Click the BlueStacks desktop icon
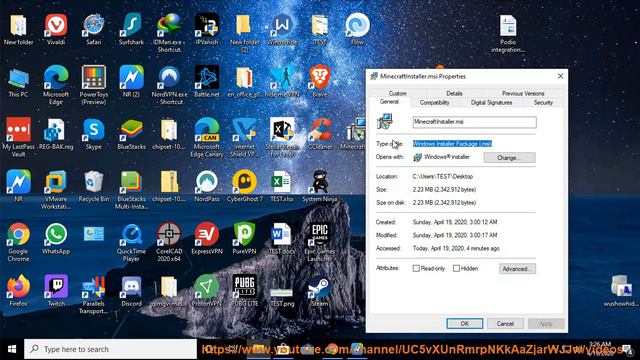Screen dimensions: 640x360 [131, 134]
